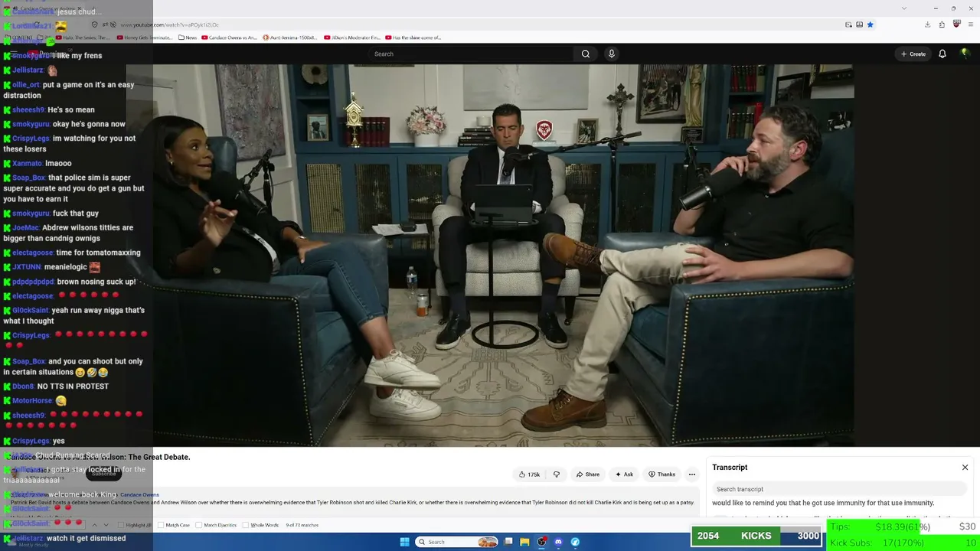980x551 pixels.
Task: Click the transcript line about use immunity
Action: 823,503
